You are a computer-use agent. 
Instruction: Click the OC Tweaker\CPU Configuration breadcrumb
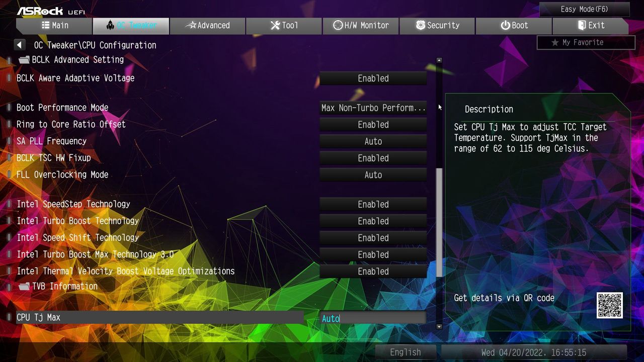pyautogui.click(x=95, y=45)
